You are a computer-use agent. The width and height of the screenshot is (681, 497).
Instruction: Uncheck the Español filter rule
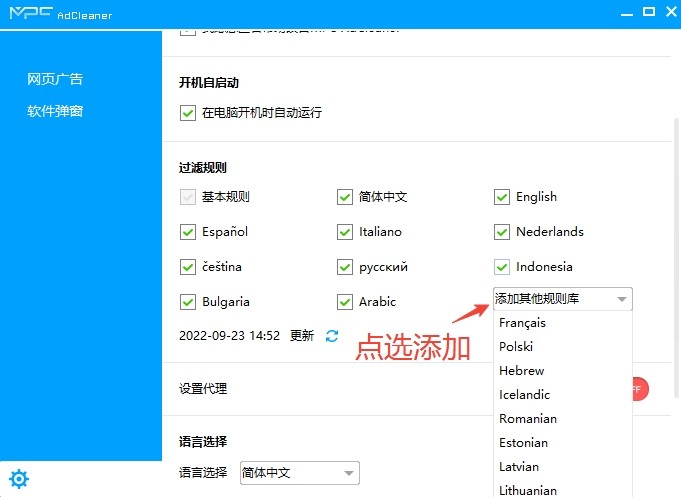coord(188,232)
